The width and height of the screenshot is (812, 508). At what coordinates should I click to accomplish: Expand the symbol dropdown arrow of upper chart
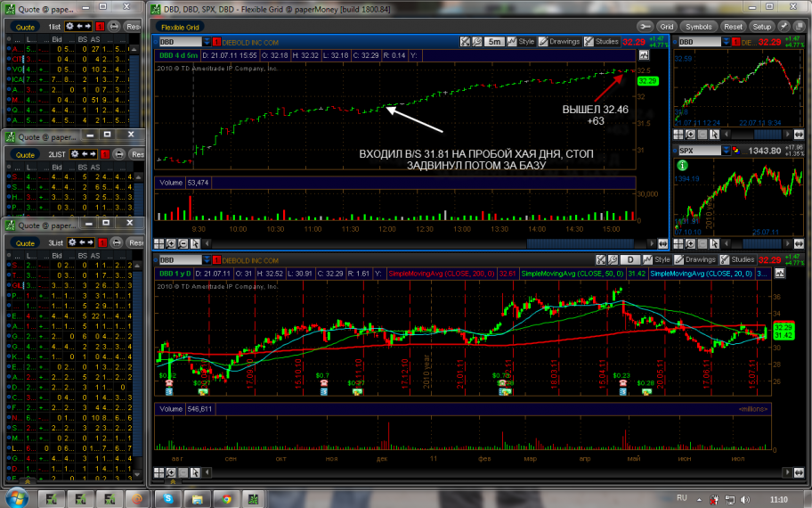pos(207,42)
